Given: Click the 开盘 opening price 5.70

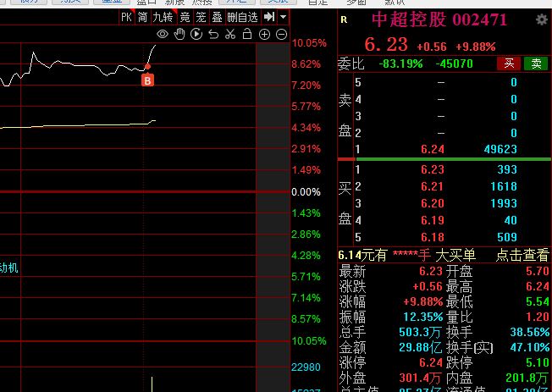Looking at the screenshot, I should 538,271.
